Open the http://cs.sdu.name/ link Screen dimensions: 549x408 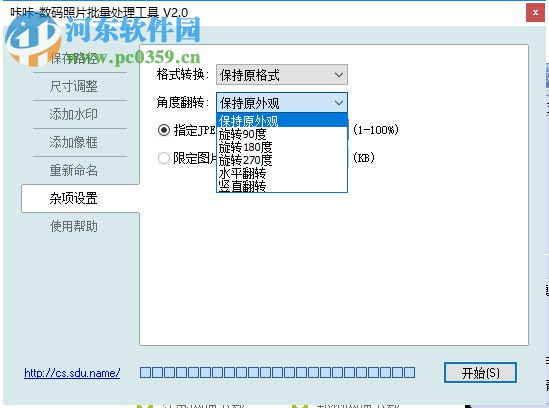tap(72, 373)
